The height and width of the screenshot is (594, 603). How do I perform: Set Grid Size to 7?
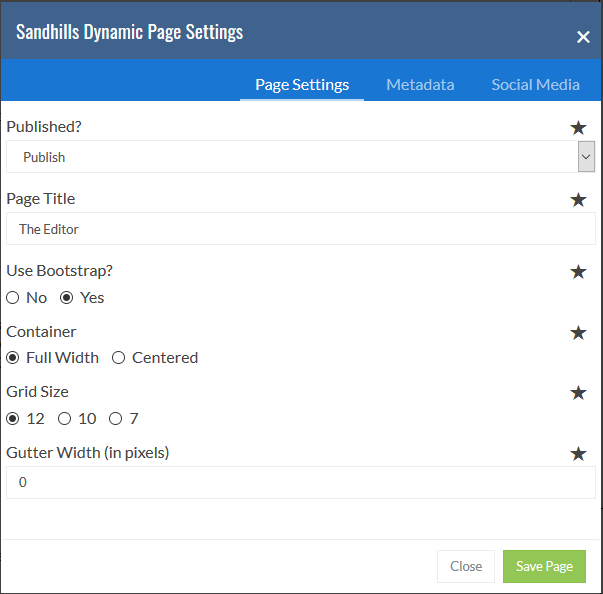(x=115, y=419)
